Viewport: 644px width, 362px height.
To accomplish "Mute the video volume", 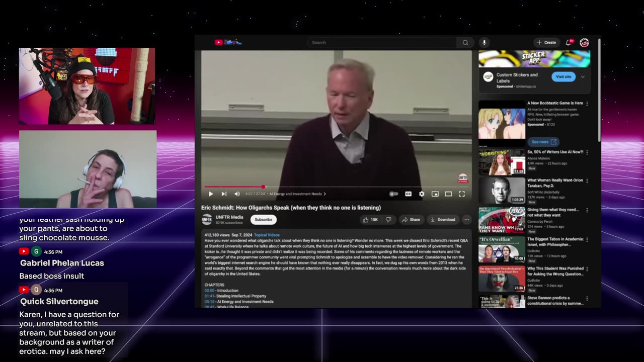I will point(237,194).
